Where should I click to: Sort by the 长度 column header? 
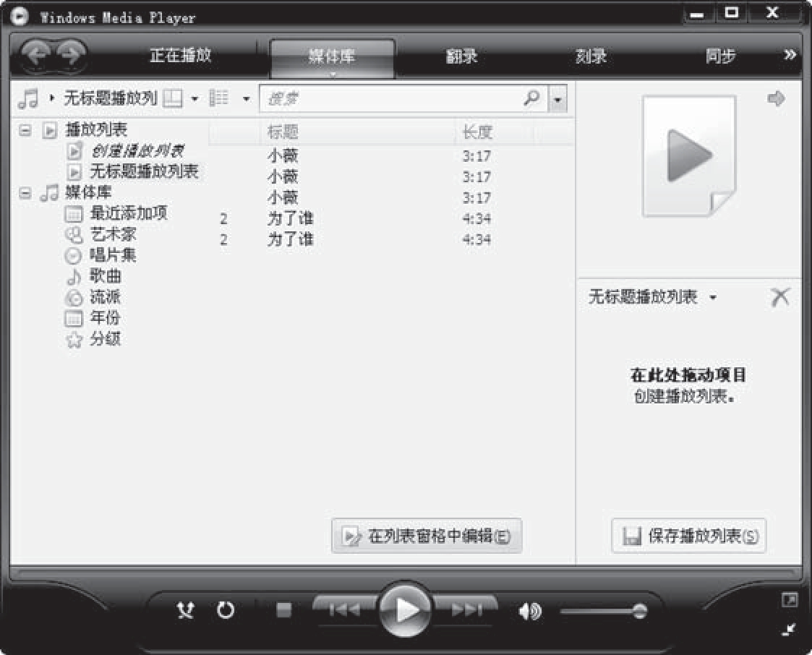pos(495,132)
